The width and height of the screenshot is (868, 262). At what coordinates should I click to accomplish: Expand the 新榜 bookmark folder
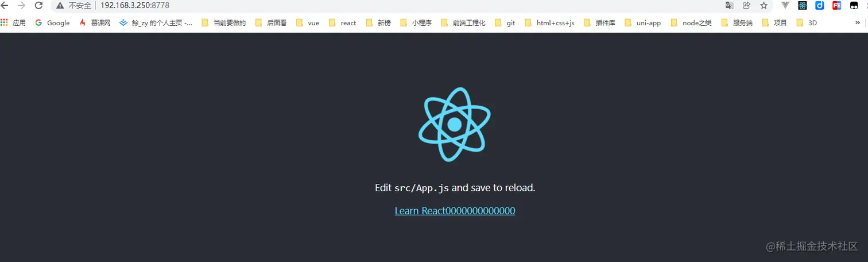378,23
